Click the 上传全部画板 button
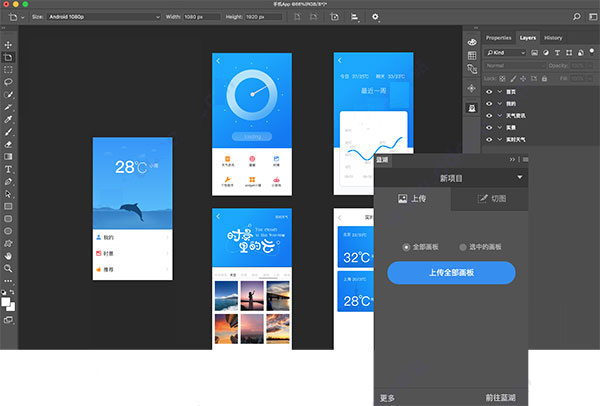 pos(450,273)
